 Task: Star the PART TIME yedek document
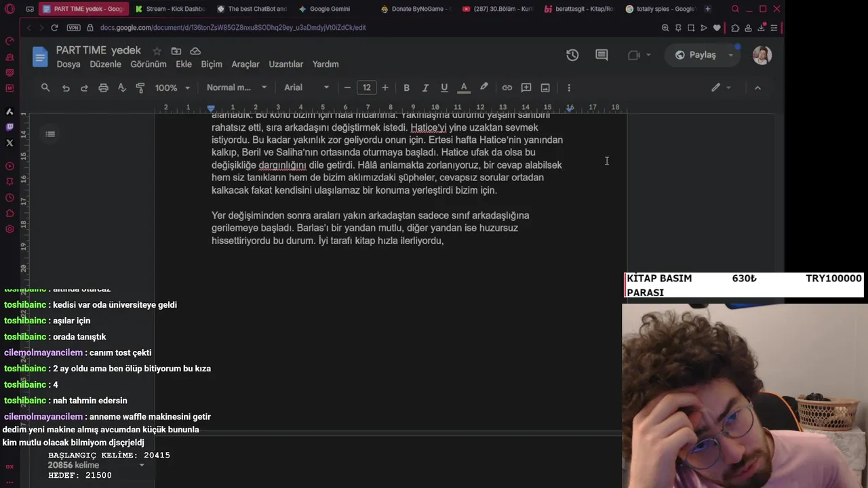[157, 51]
